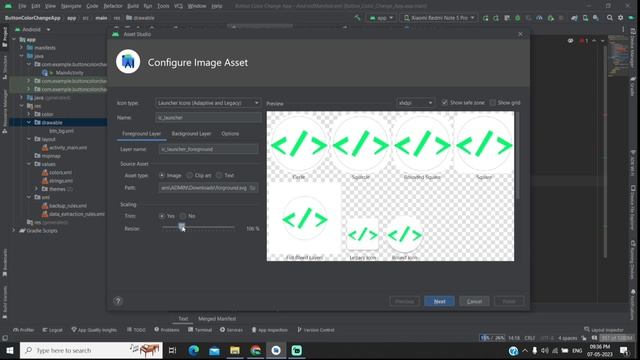The height and width of the screenshot is (360, 640).
Task: Click the Resize slider handle
Action: click(x=181, y=227)
